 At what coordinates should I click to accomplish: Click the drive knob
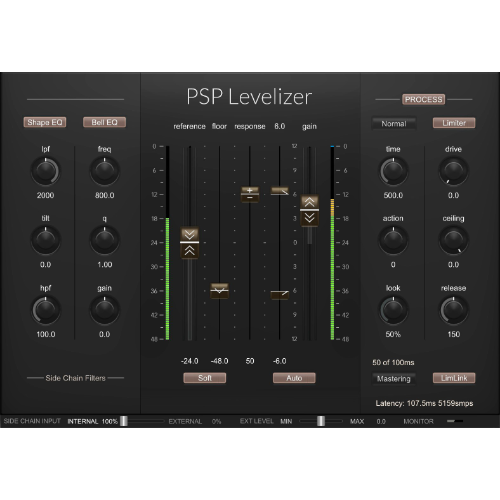(x=453, y=171)
